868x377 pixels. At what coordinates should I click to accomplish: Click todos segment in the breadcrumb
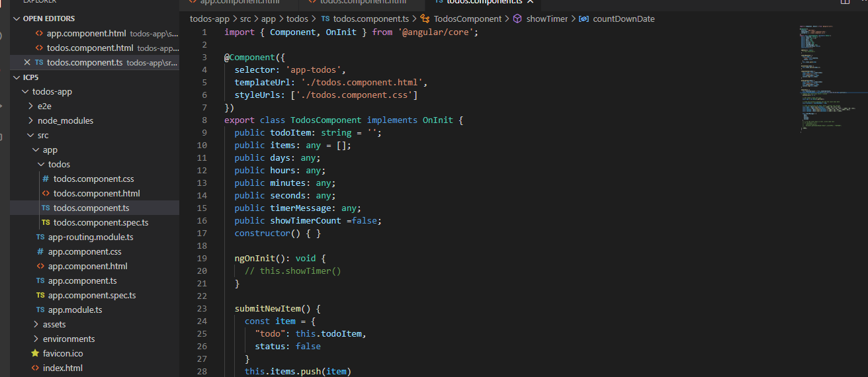pyautogui.click(x=297, y=19)
